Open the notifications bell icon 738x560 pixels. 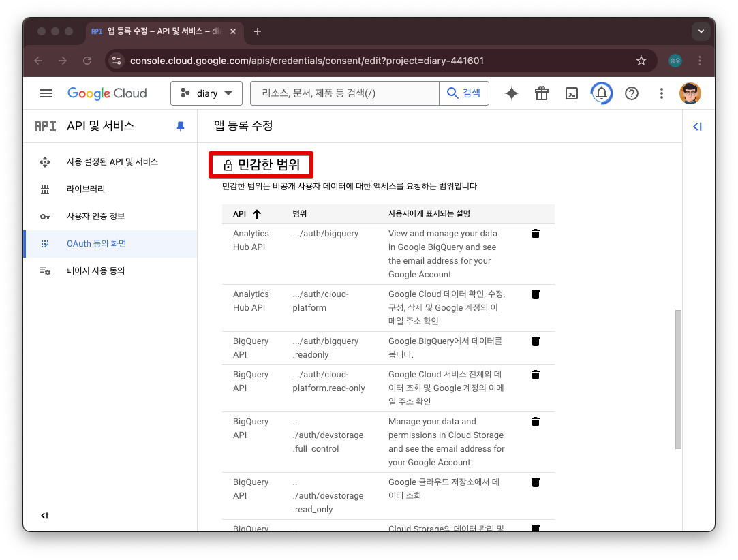coord(602,93)
